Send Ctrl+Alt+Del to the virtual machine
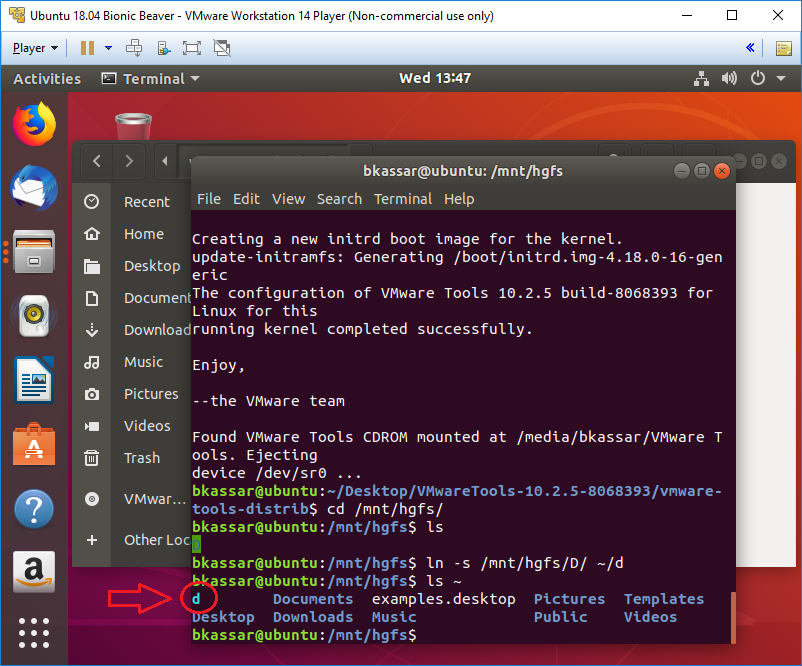 tap(134, 48)
